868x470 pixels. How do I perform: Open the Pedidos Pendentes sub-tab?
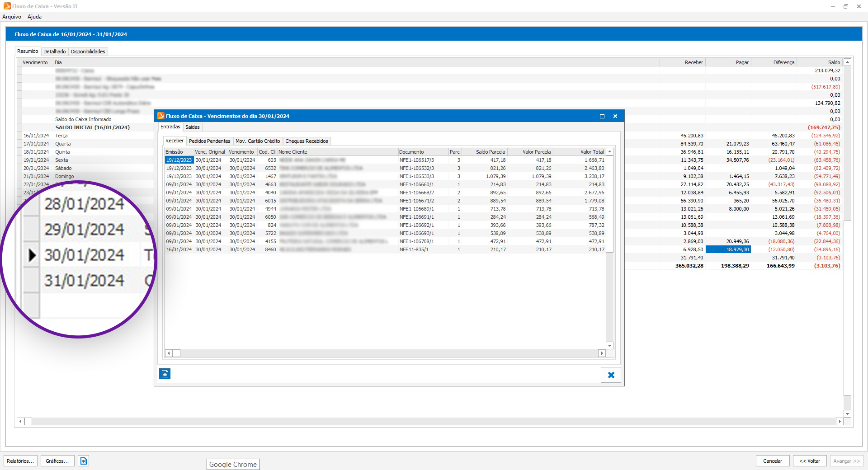[210, 141]
